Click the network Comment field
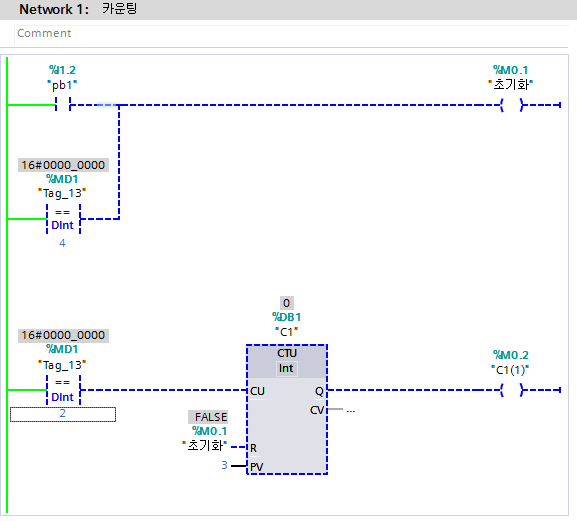The height and width of the screenshot is (521, 577). click(x=291, y=34)
